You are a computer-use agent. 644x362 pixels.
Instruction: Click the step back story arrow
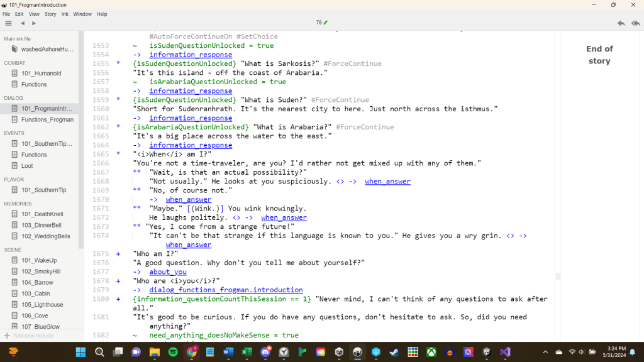coord(621,23)
